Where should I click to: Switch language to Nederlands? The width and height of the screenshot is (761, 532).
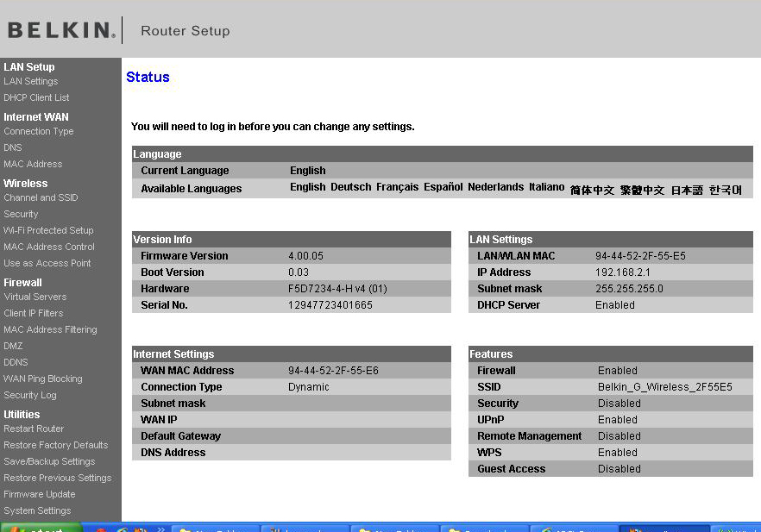[495, 187]
